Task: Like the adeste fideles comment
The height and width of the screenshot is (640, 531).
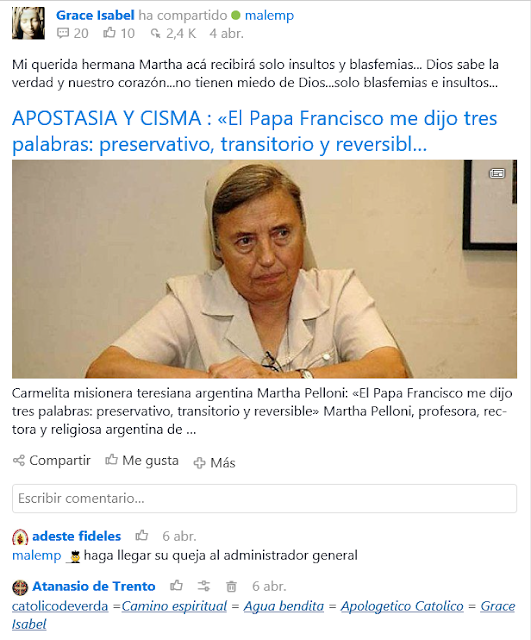Action: [x=142, y=535]
